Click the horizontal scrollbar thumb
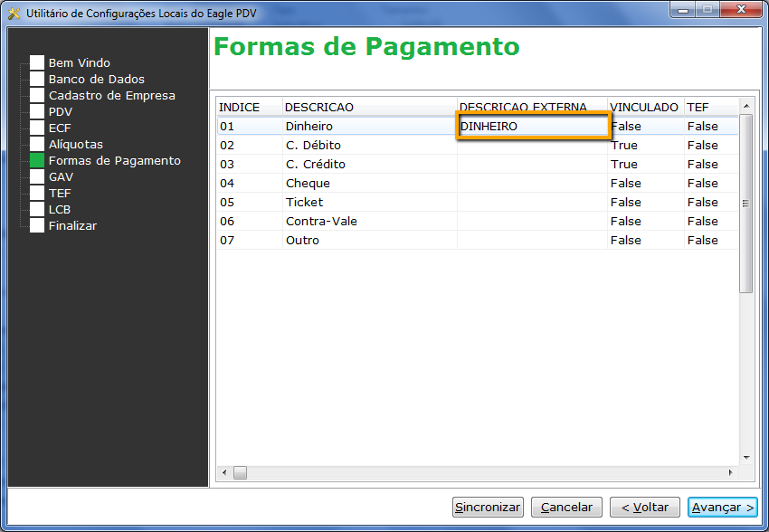 click(240, 472)
